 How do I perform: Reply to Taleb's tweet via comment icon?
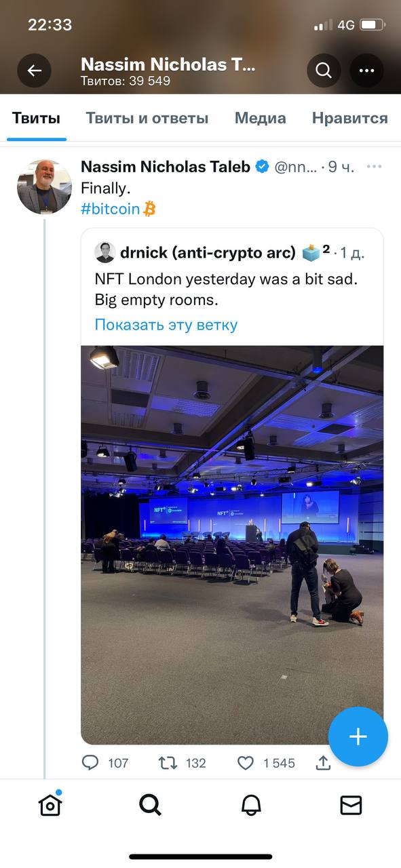click(x=90, y=763)
